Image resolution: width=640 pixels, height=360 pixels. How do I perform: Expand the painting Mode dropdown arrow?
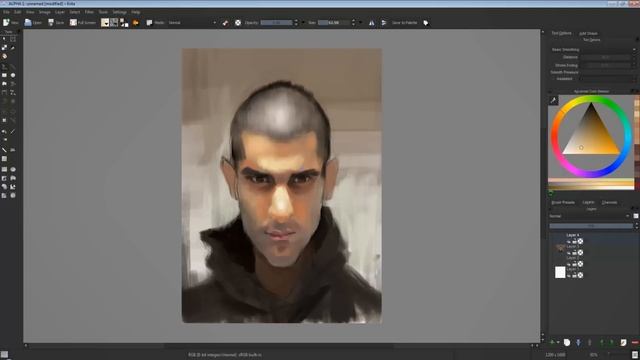[x=215, y=23]
